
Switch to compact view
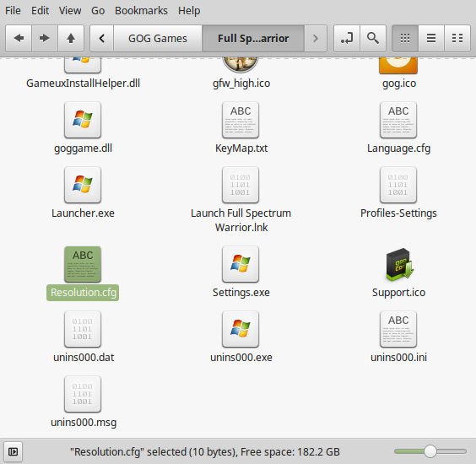[x=457, y=38]
